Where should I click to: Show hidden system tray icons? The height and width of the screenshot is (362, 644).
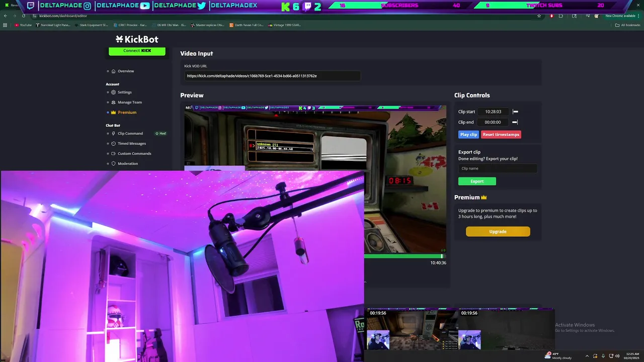(x=587, y=356)
